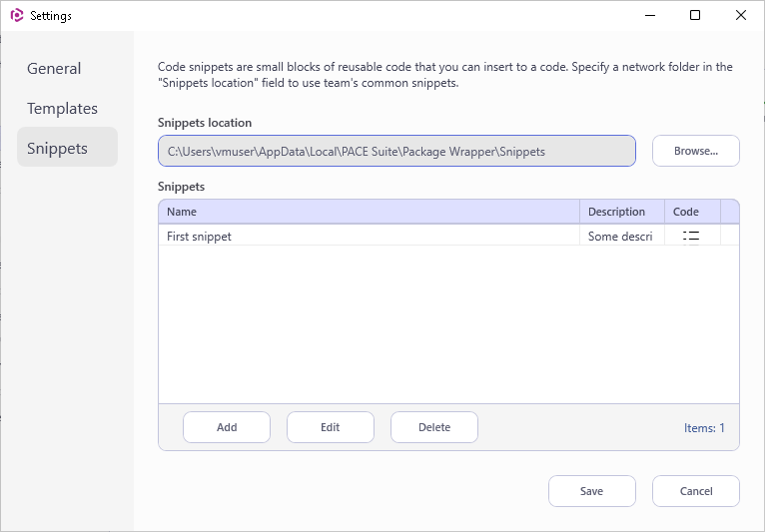Open the General settings section
The image size is (765, 532).
coord(54,68)
